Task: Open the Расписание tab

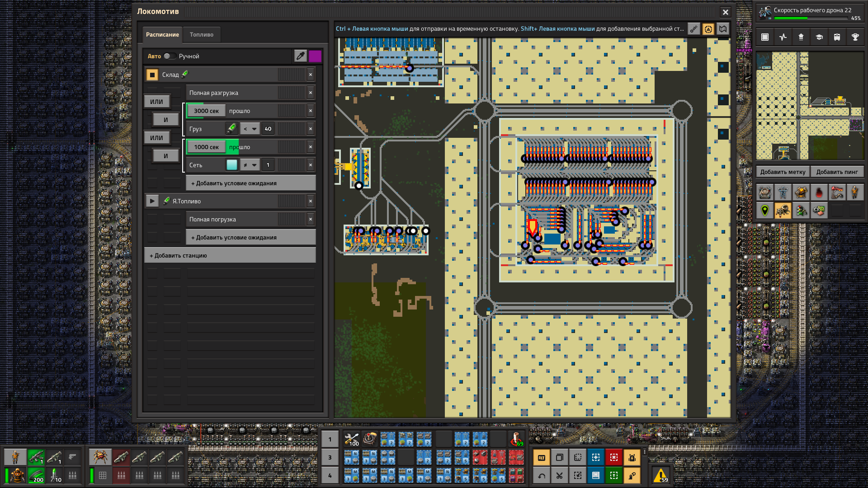Action: tap(162, 35)
